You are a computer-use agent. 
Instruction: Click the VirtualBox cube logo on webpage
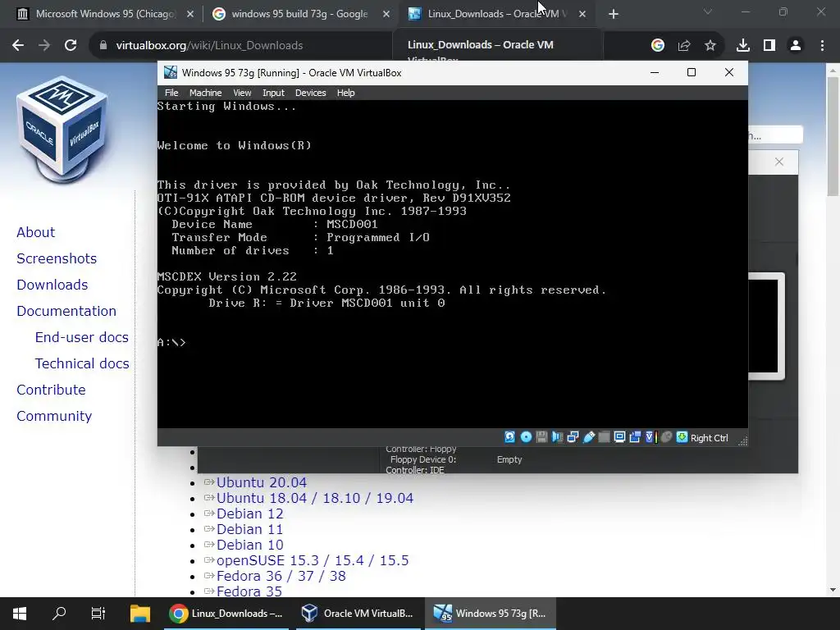pyautogui.click(x=62, y=129)
